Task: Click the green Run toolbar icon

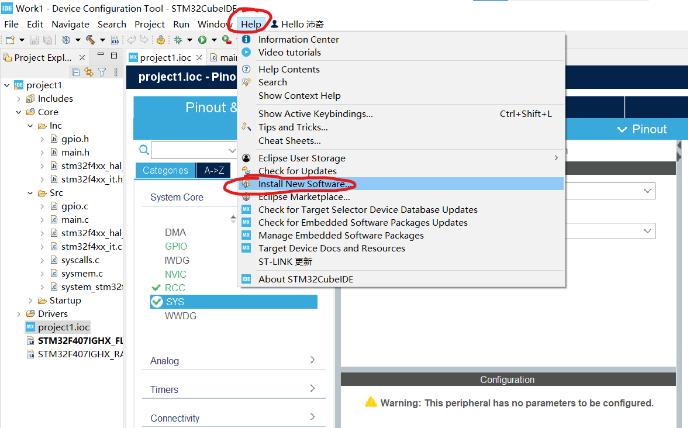Action: pyautogui.click(x=202, y=40)
